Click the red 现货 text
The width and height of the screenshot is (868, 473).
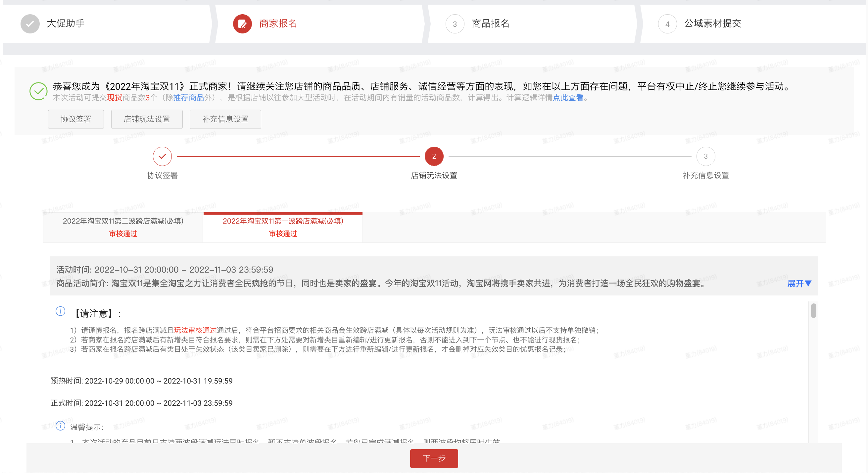[115, 98]
